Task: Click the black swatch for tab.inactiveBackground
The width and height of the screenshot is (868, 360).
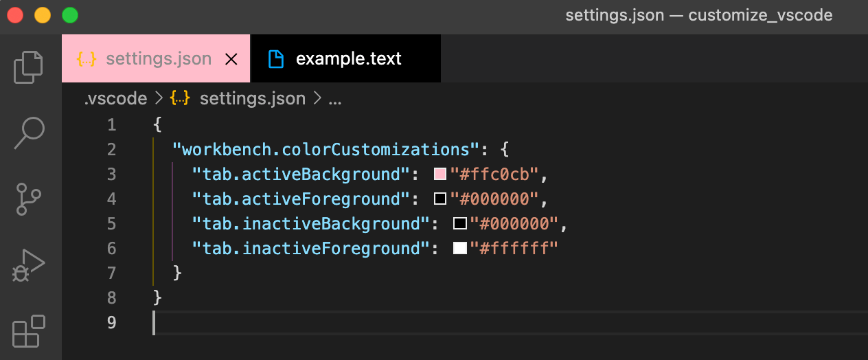Action: (460, 224)
